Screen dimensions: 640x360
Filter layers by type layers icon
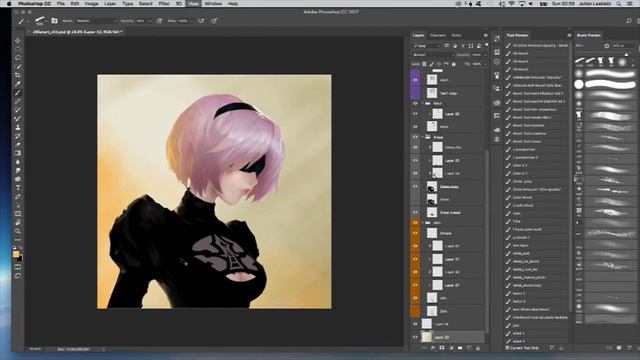[x=463, y=46]
